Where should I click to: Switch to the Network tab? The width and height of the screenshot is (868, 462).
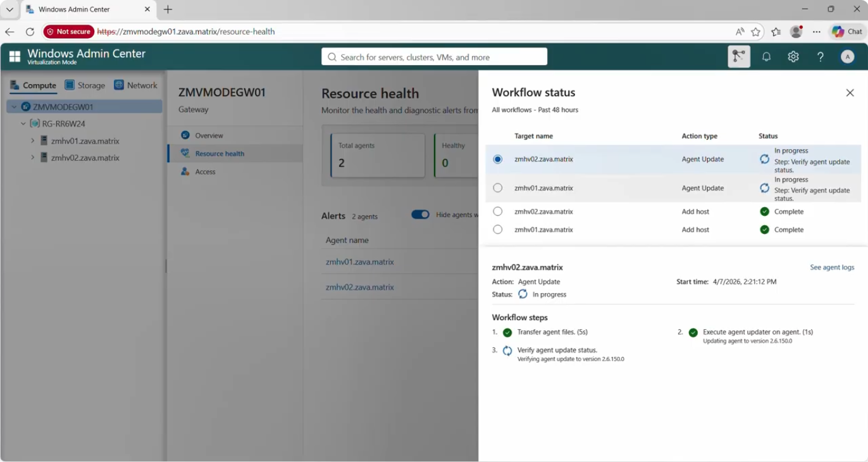(x=135, y=85)
